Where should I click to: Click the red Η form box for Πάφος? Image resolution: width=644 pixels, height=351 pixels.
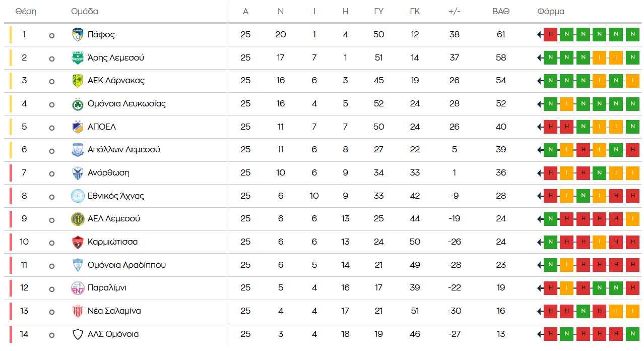pos(551,35)
